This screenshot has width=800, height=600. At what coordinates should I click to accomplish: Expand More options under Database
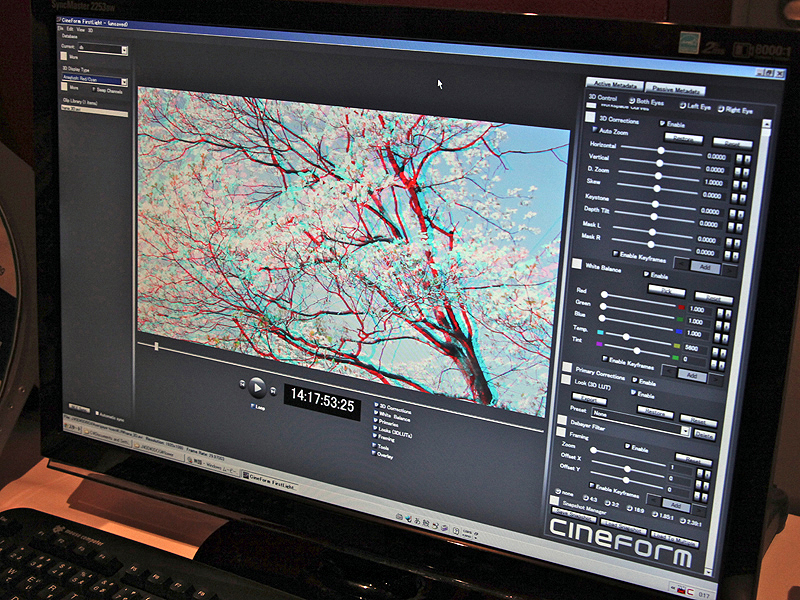(64, 56)
